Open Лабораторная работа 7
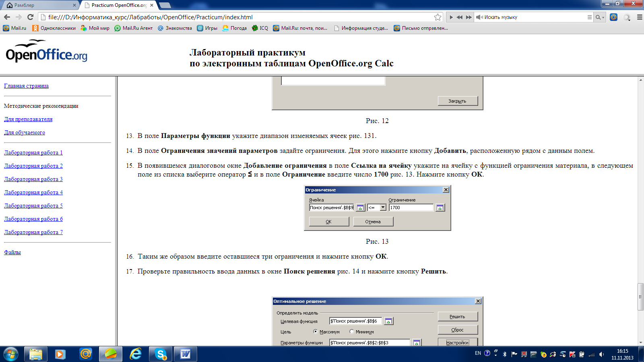 (x=33, y=232)
